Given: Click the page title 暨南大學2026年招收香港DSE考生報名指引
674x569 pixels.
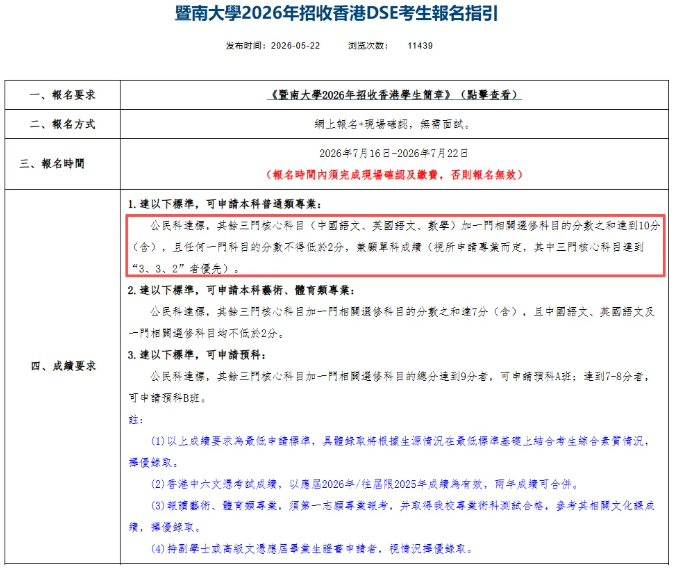Looking at the screenshot, I should point(337,13).
